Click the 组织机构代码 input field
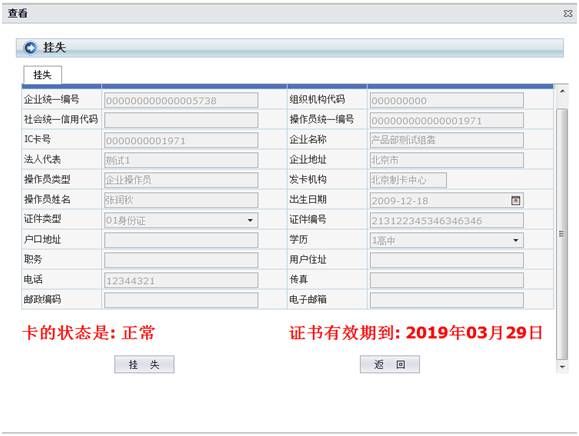The image size is (579, 436). pyautogui.click(x=447, y=100)
